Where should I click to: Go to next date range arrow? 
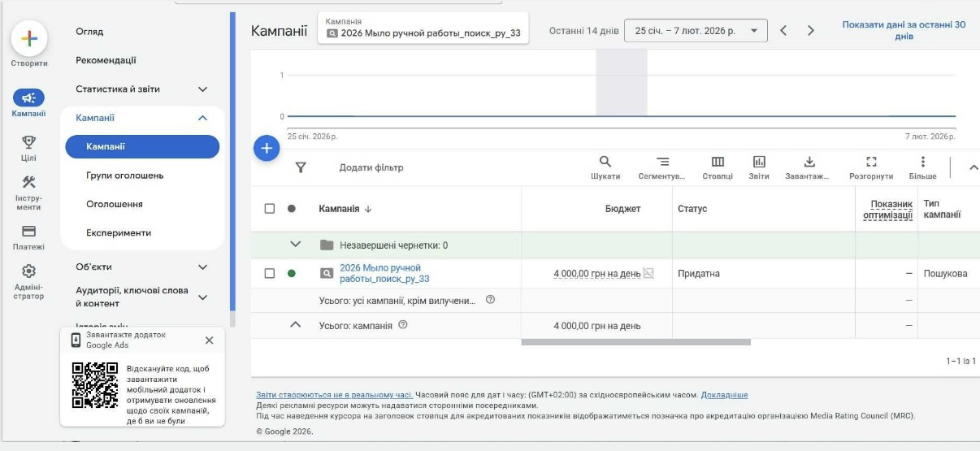pos(811,31)
